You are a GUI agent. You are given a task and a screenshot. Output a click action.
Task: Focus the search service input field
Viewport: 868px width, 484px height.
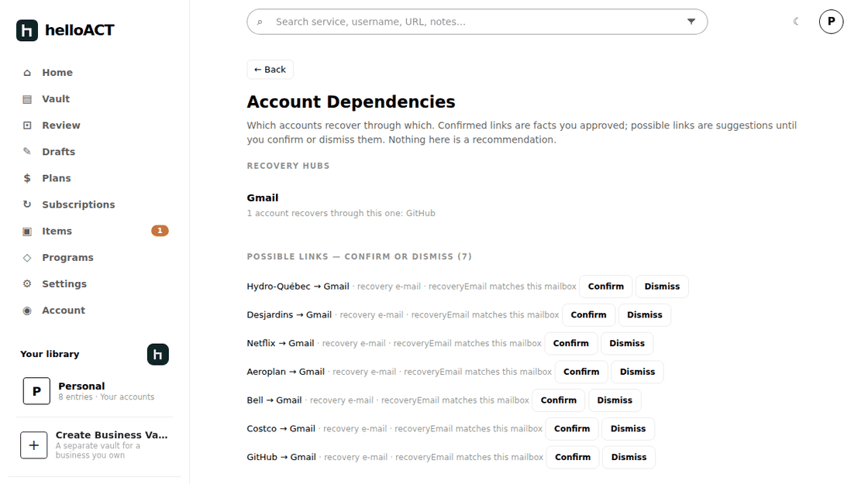pyautogui.click(x=477, y=22)
